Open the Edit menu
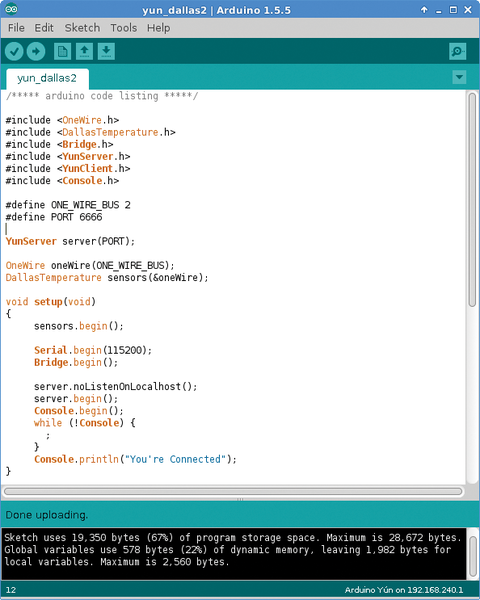 click(x=44, y=28)
